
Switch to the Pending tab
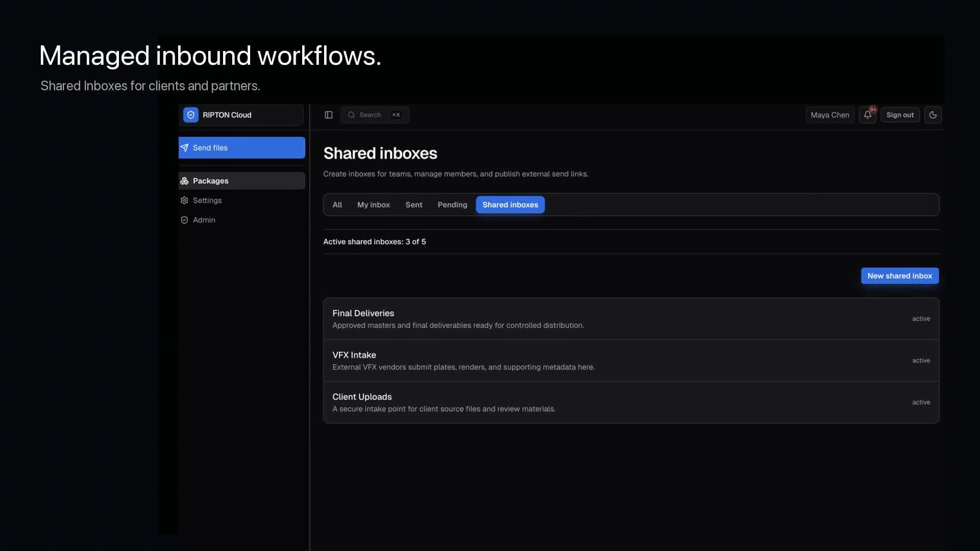452,205
